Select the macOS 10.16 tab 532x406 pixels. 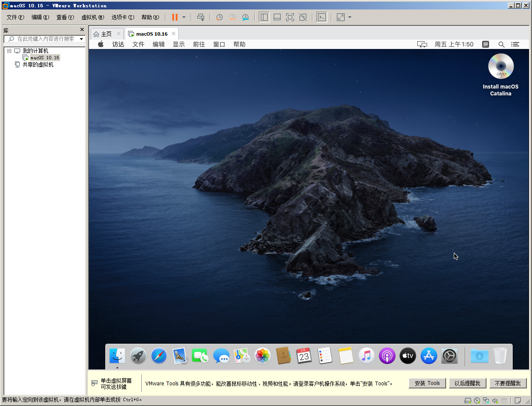pos(152,34)
